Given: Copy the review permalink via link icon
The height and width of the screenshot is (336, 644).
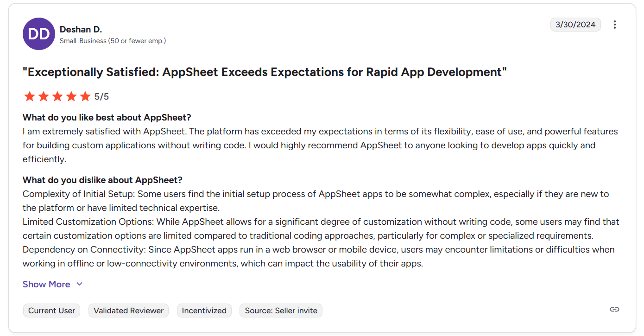Looking at the screenshot, I should click(x=614, y=310).
